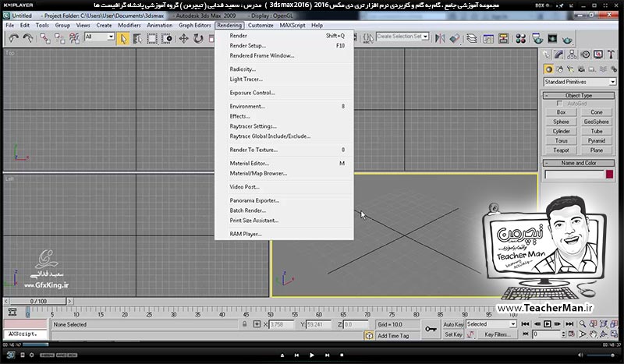Click the Torus primitive button
This screenshot has width=624, height=364.
pyautogui.click(x=561, y=141)
